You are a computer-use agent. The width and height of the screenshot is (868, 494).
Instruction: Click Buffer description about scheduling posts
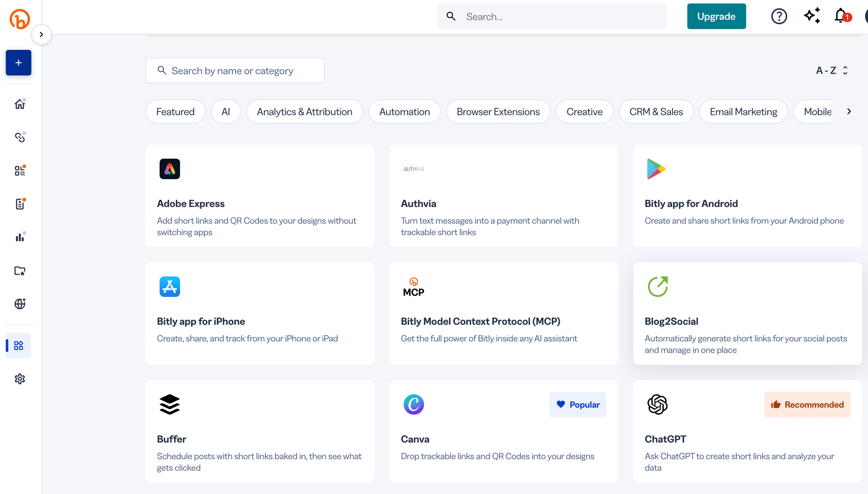pos(259,462)
